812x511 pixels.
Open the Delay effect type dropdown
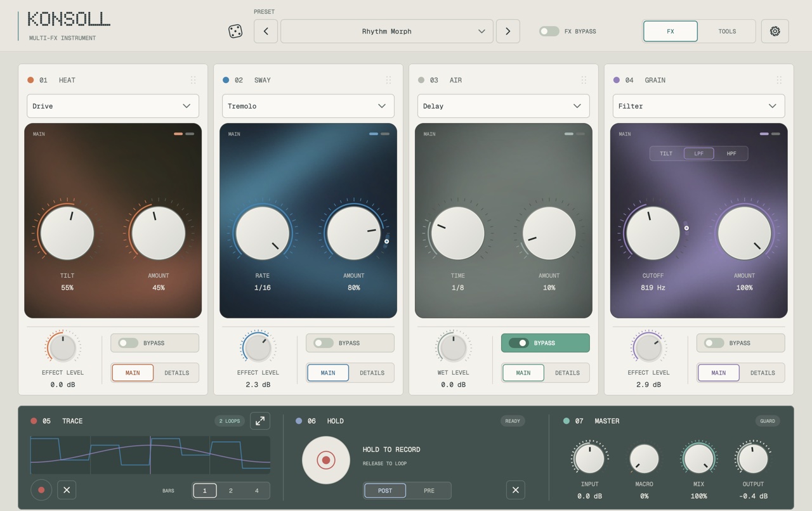point(504,106)
